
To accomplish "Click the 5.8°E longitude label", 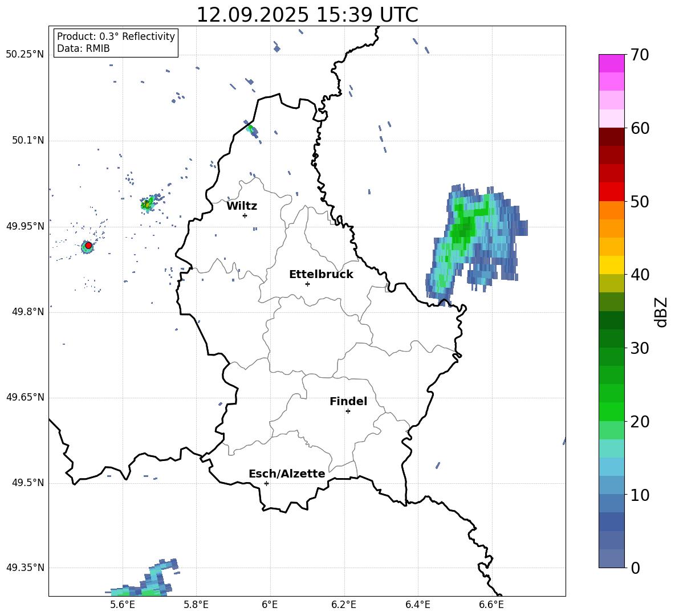I will pyautogui.click(x=196, y=605).
